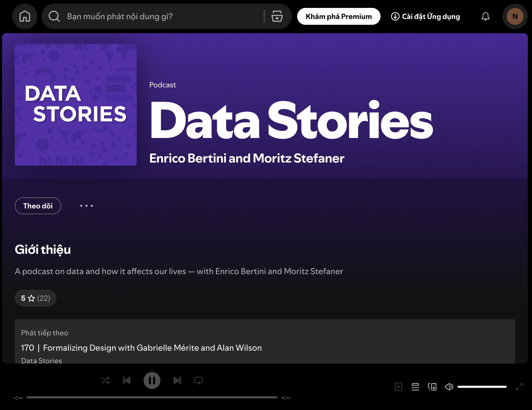This screenshot has width=532, height=410.
Task: Click the Theo dõi follow button
Action: tap(38, 206)
